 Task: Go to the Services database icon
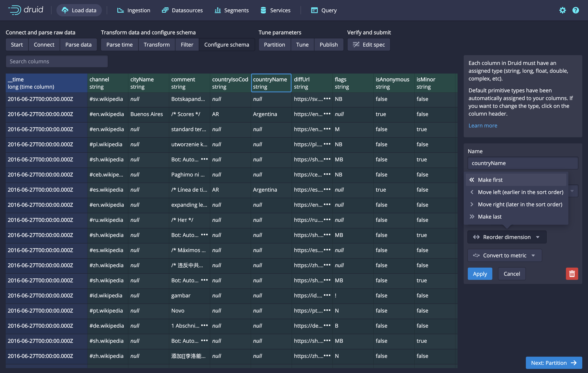263,10
